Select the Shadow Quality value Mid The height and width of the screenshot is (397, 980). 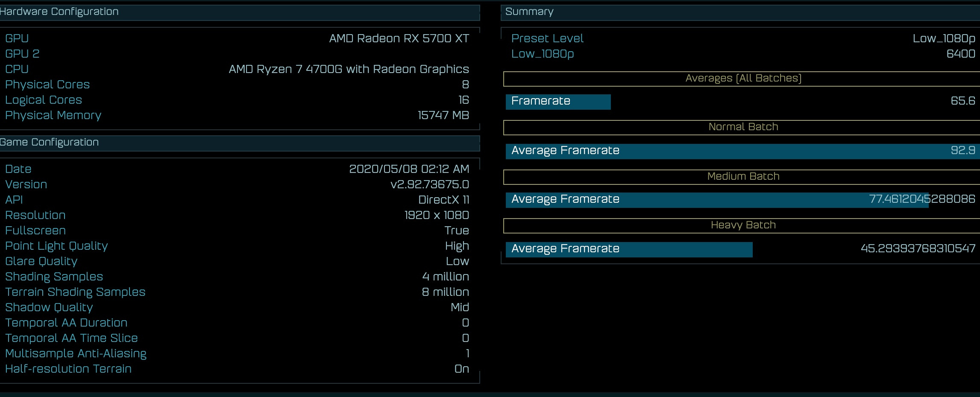(460, 307)
